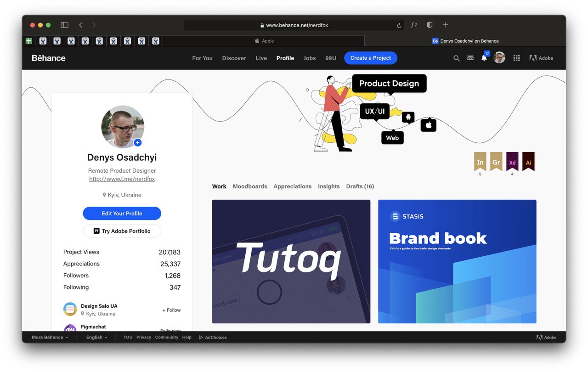Open messages envelope icon

[470, 58]
